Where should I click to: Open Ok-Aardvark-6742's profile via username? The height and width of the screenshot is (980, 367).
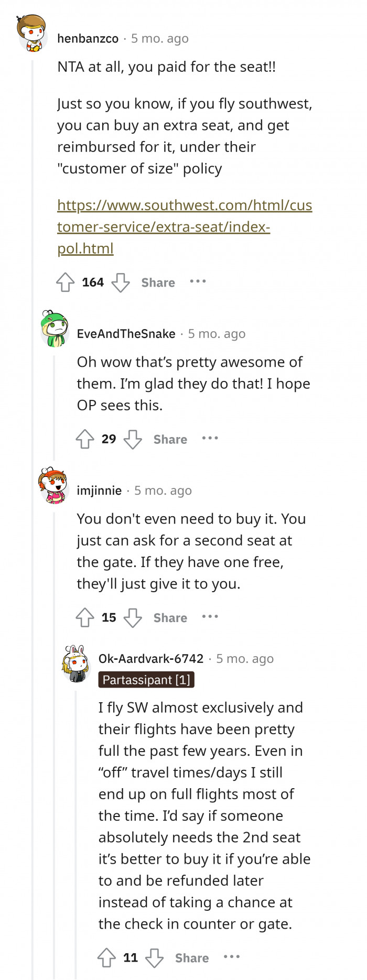coord(151,659)
